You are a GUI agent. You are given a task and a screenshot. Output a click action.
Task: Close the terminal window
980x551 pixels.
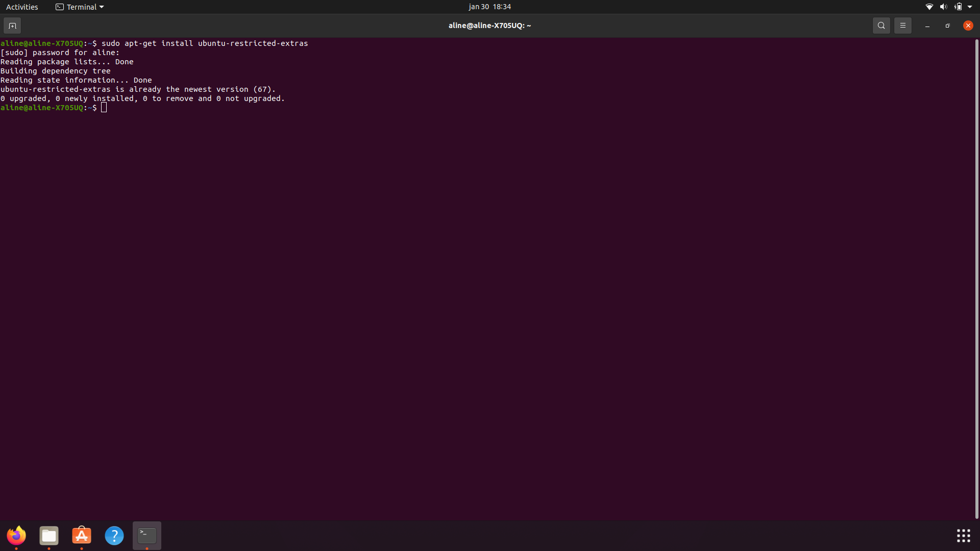[x=968, y=26]
